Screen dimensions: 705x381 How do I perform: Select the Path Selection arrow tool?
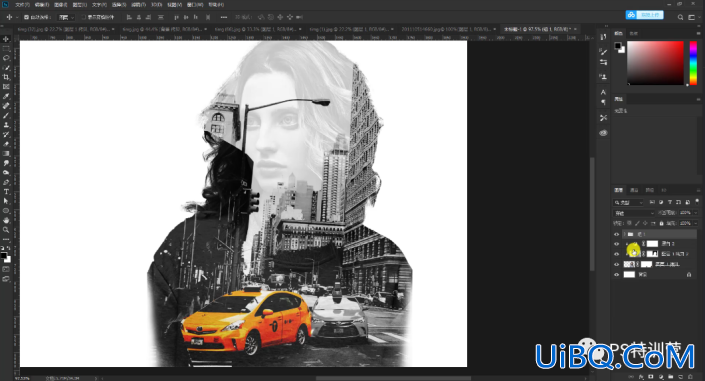6,201
